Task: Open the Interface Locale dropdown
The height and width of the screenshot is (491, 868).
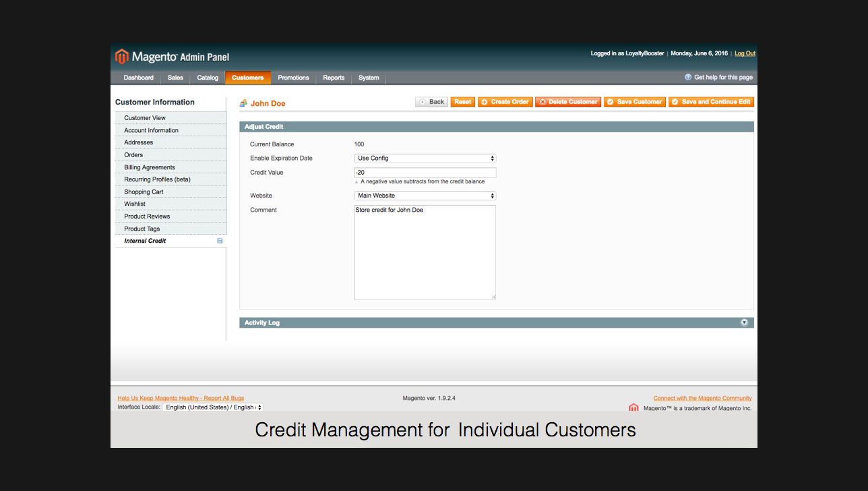Action: [x=212, y=407]
